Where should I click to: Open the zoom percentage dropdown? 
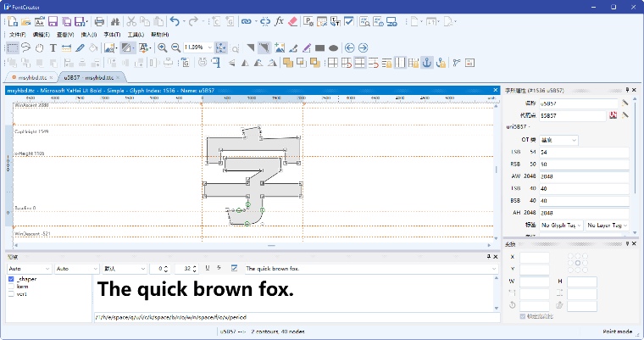[208, 47]
